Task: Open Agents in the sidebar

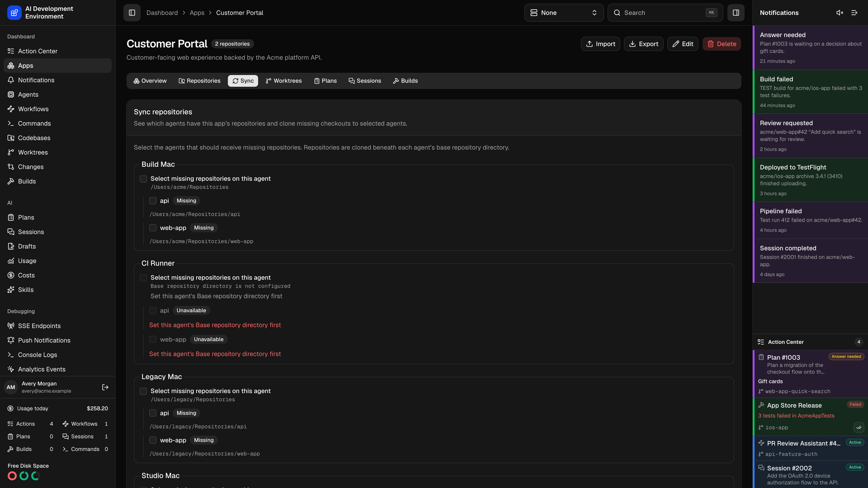Action: click(57, 95)
